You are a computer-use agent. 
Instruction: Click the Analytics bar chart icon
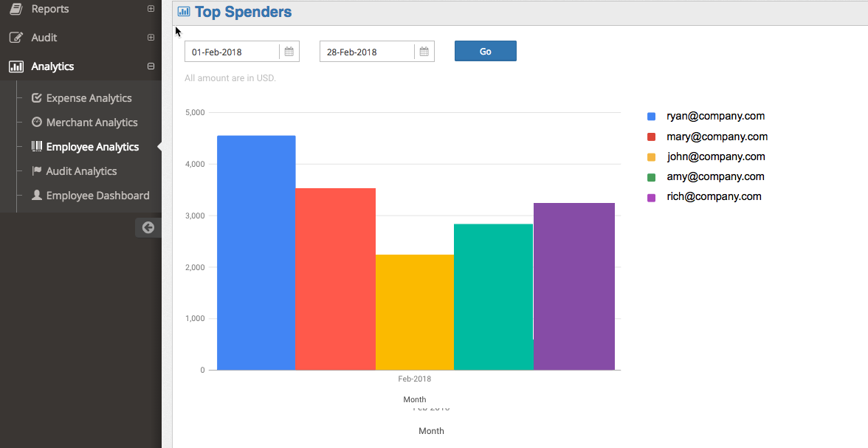pyautogui.click(x=15, y=66)
